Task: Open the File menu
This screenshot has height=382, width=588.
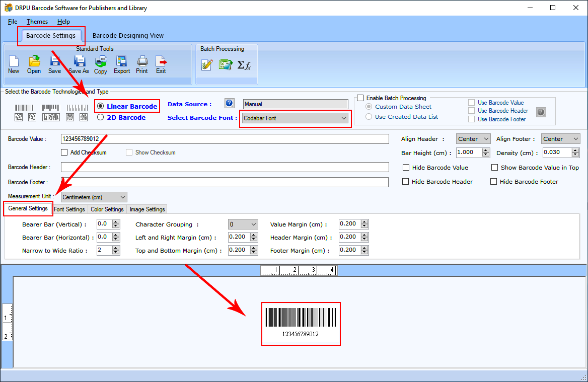Action: click(x=13, y=21)
